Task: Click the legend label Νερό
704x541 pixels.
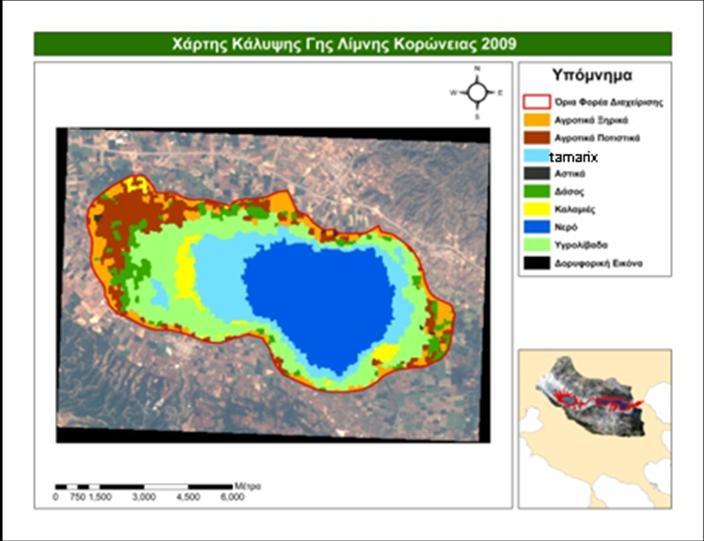Action: (566, 227)
